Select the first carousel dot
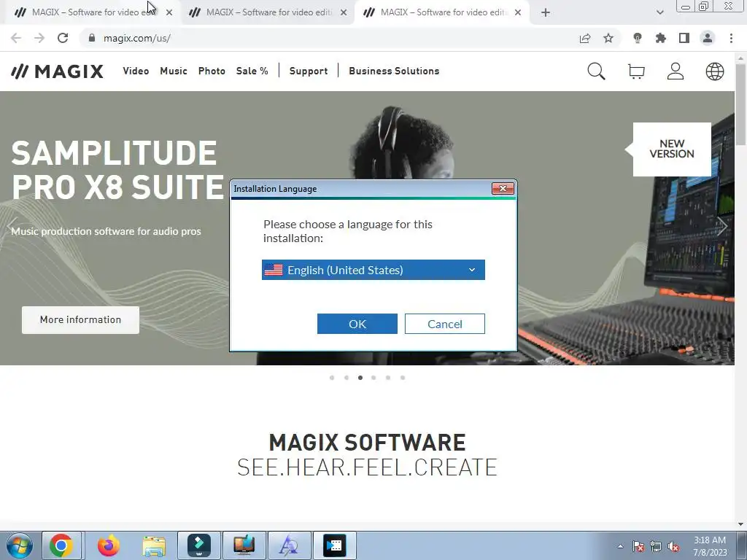This screenshot has width=747, height=560. [x=332, y=378]
